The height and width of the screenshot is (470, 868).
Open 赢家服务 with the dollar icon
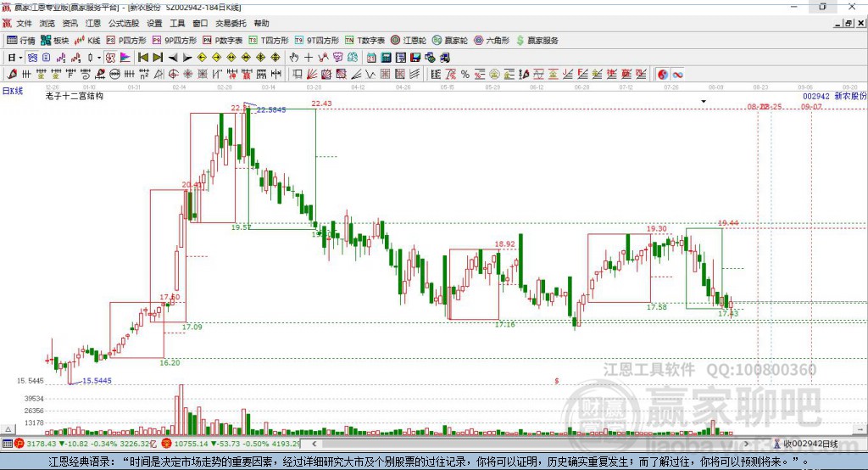[537, 41]
